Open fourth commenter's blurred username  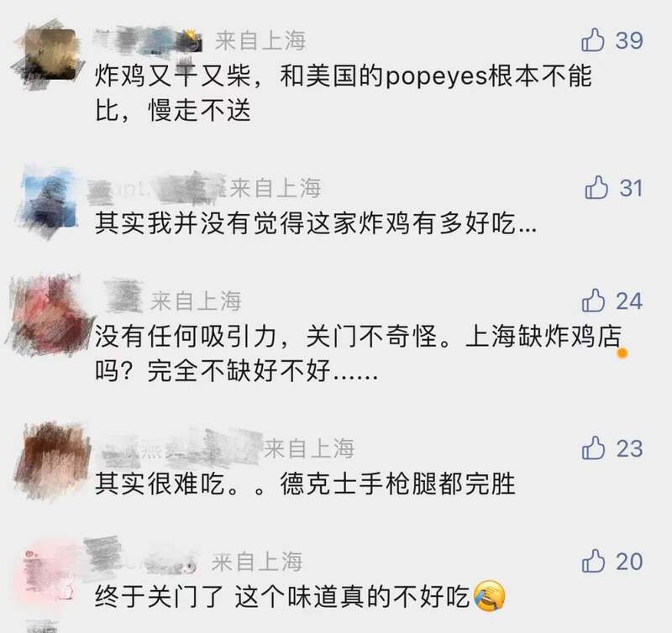(x=180, y=448)
